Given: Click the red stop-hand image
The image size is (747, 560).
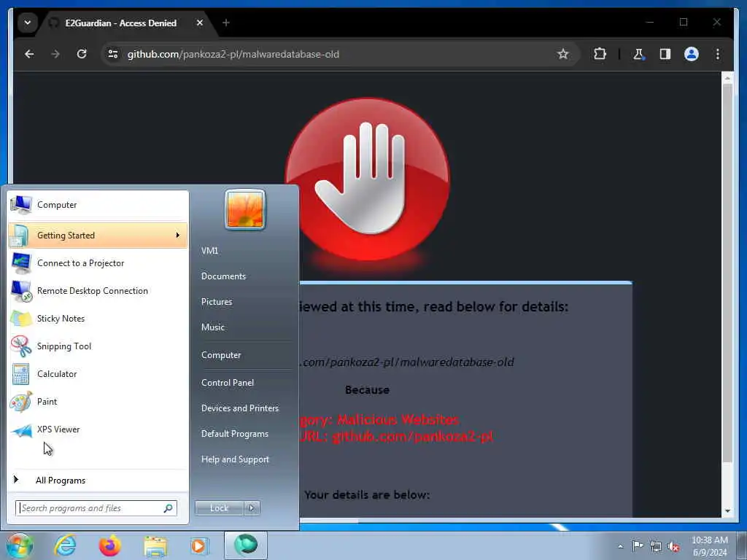Looking at the screenshot, I should click(368, 179).
